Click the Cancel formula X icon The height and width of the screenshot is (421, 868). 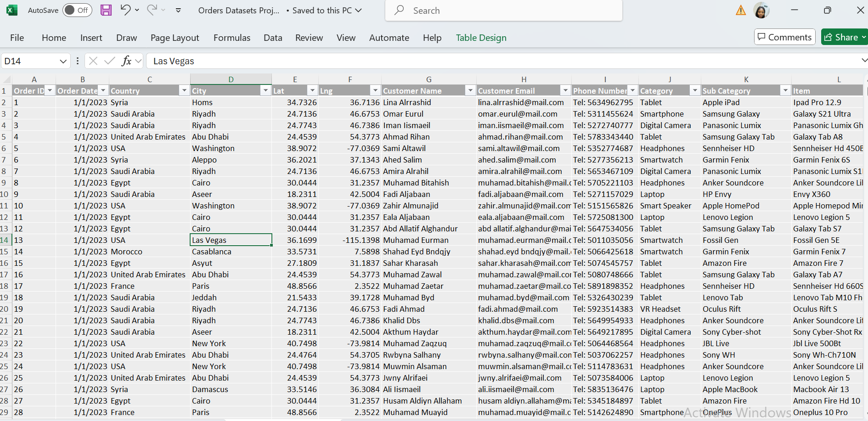(x=93, y=61)
